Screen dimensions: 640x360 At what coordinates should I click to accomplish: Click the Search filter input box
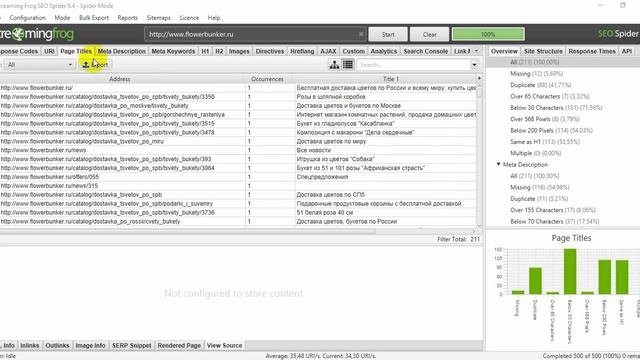pos(413,65)
